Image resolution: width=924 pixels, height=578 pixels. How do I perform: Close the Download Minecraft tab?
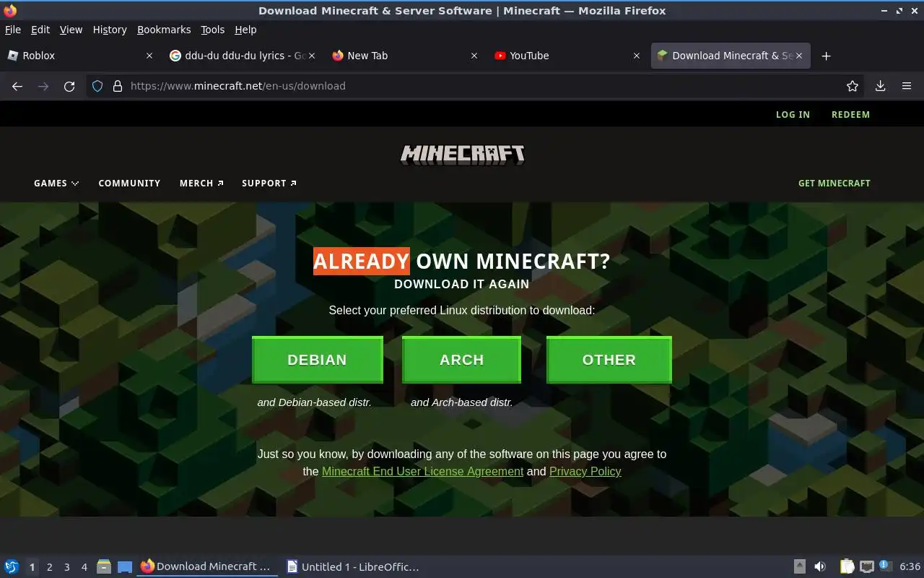(799, 56)
